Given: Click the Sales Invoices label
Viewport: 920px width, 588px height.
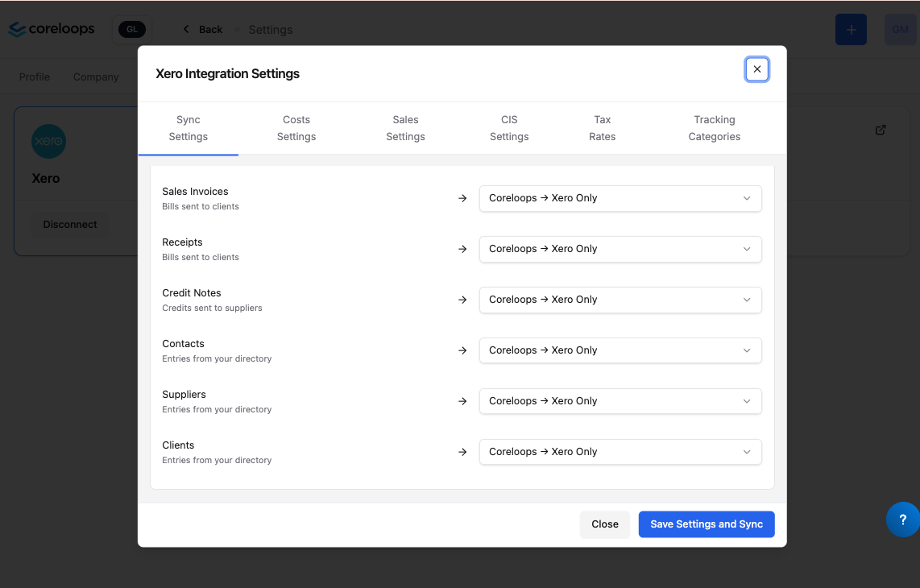Looking at the screenshot, I should point(195,192).
